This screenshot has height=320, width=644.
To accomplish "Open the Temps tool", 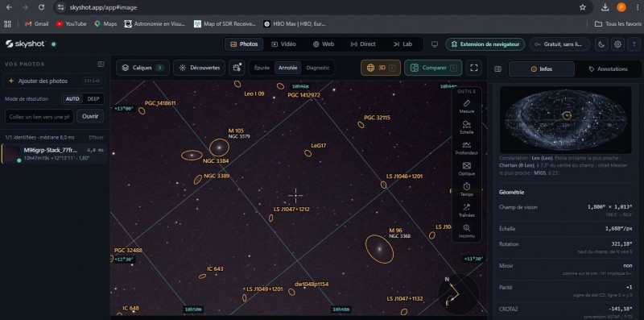I will pyautogui.click(x=466, y=189).
